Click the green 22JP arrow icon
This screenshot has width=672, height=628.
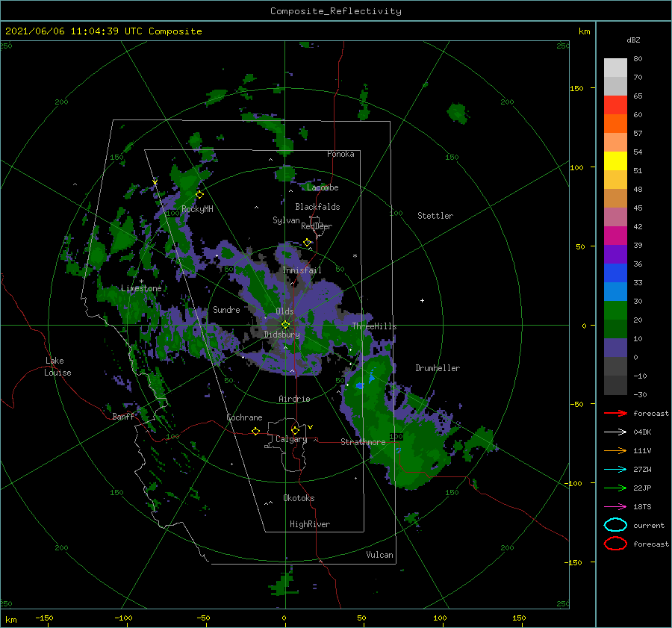[x=615, y=488]
